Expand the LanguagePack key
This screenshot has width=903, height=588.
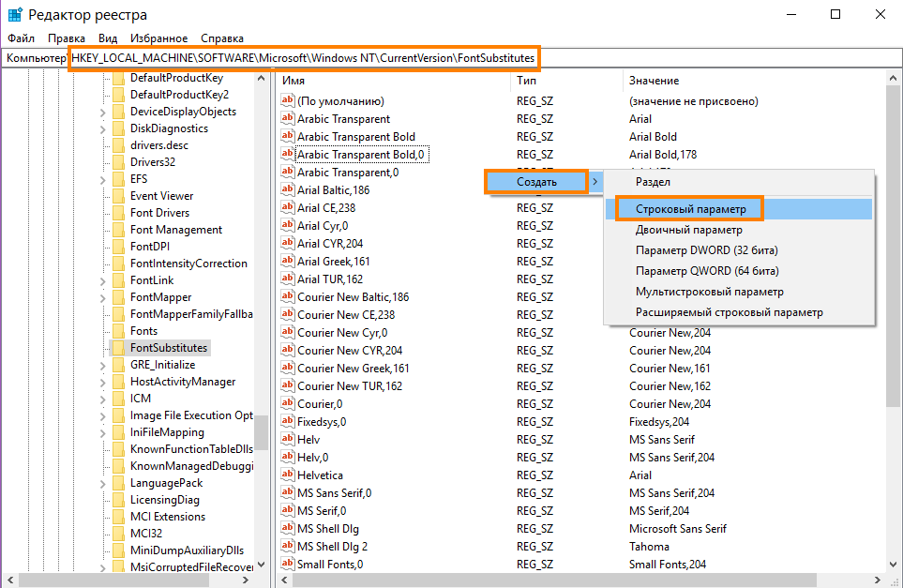tap(102, 484)
